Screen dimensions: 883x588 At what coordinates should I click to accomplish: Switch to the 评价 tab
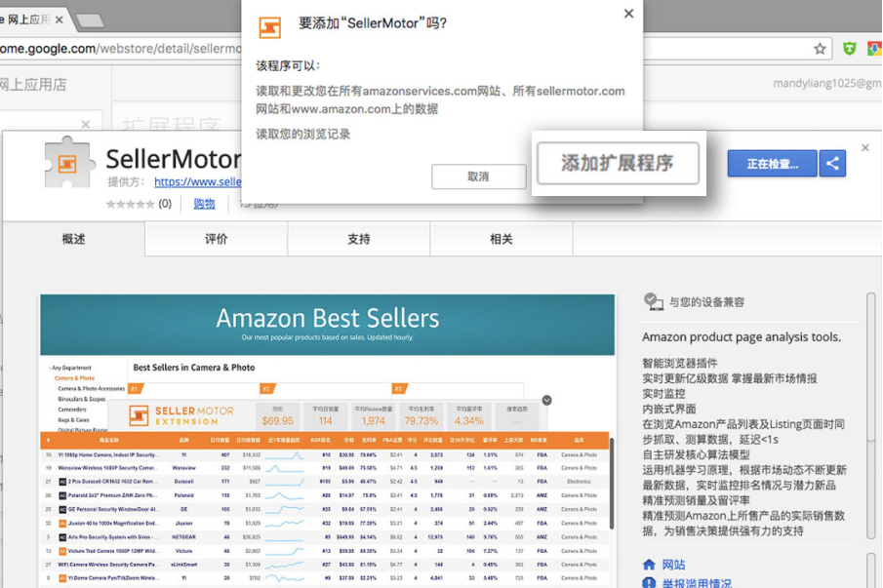point(217,239)
